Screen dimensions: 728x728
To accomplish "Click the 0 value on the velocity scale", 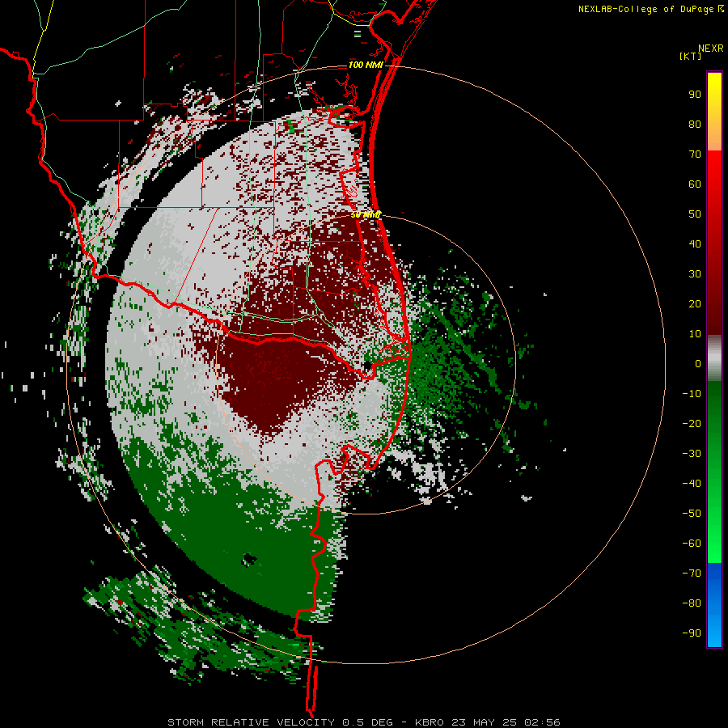I will click(698, 363).
